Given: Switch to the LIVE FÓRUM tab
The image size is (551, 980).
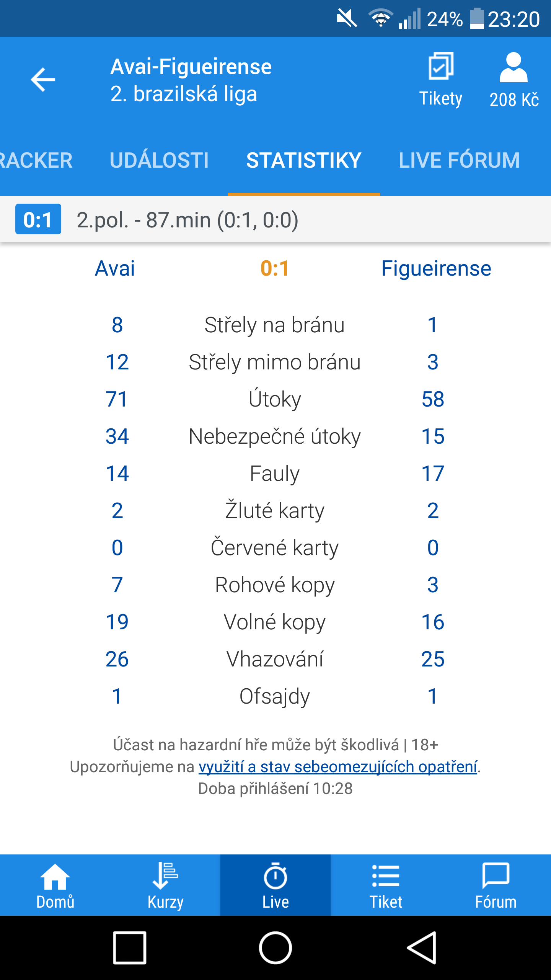Looking at the screenshot, I should pyautogui.click(x=459, y=160).
